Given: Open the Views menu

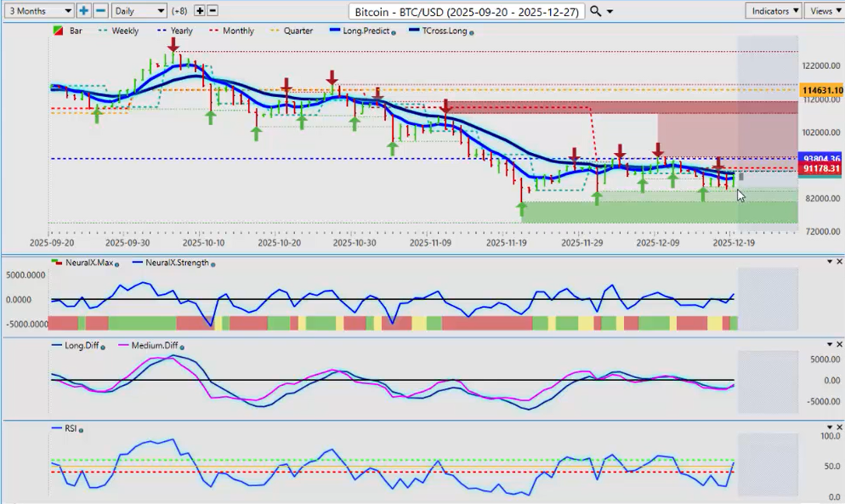Looking at the screenshot, I should point(825,11).
